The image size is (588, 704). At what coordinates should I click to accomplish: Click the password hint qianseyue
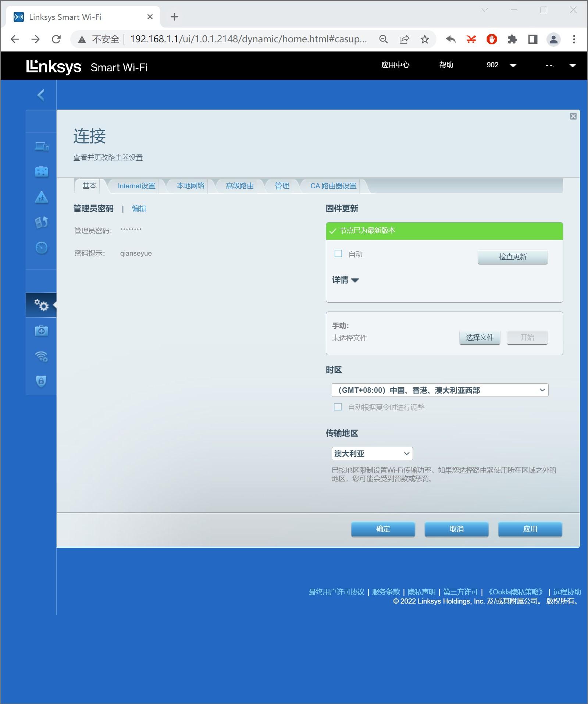pos(136,253)
